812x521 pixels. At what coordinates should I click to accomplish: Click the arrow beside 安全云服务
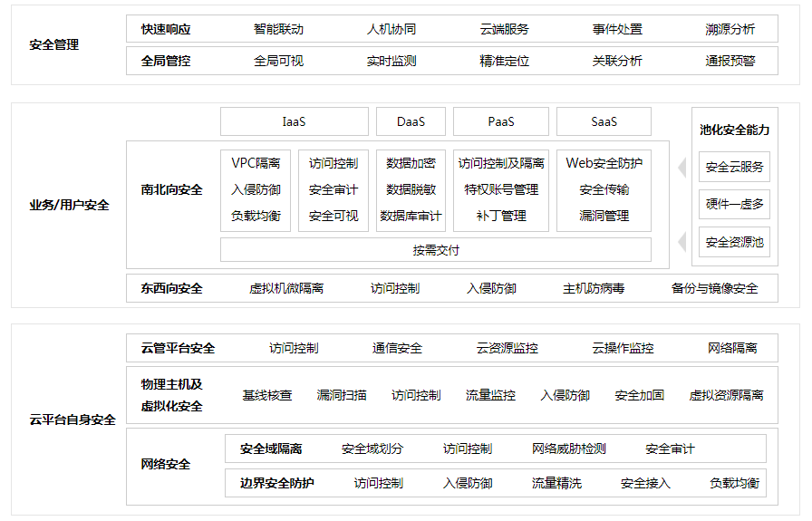click(x=682, y=168)
